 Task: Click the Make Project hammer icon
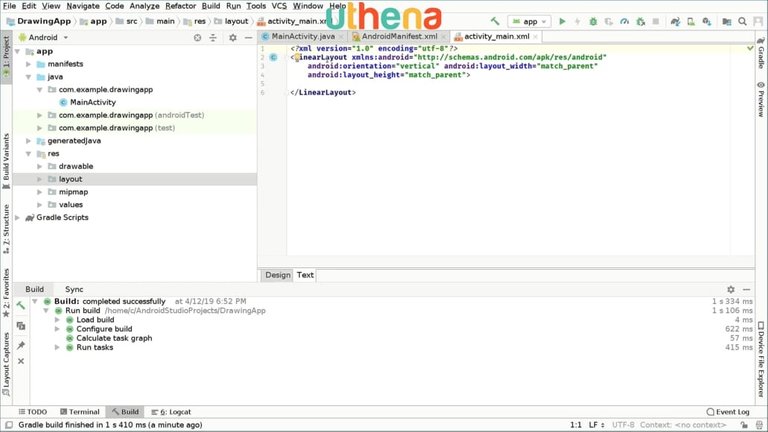[x=495, y=21]
